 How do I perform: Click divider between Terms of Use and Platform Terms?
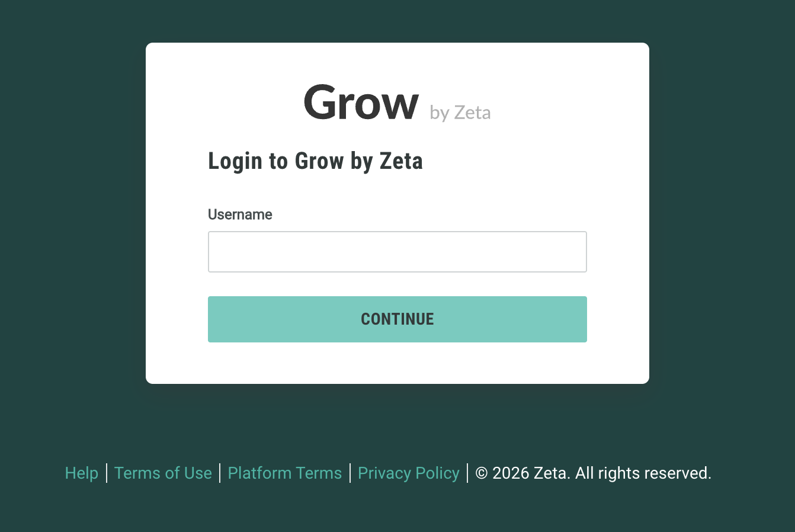coord(220,473)
